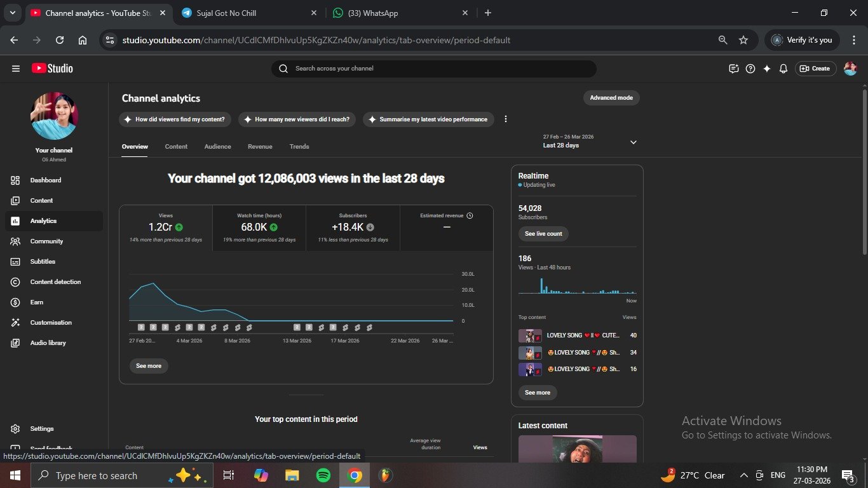Click the Advanced mode button
Screen dimensions: 868x488
click(x=611, y=98)
